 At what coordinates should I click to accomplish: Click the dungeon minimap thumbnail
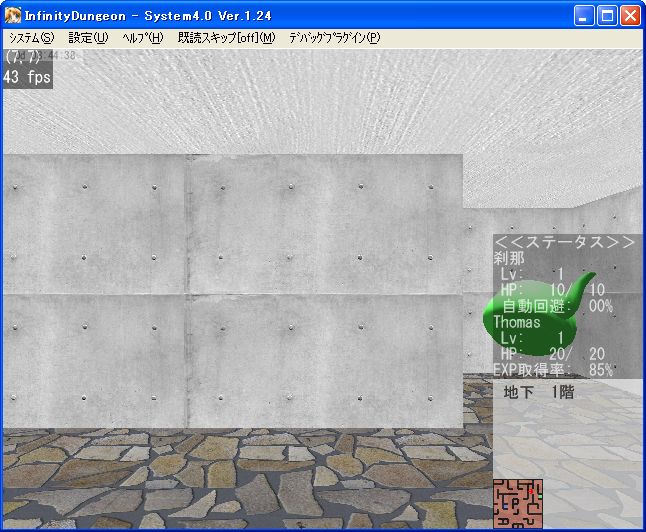(x=518, y=503)
